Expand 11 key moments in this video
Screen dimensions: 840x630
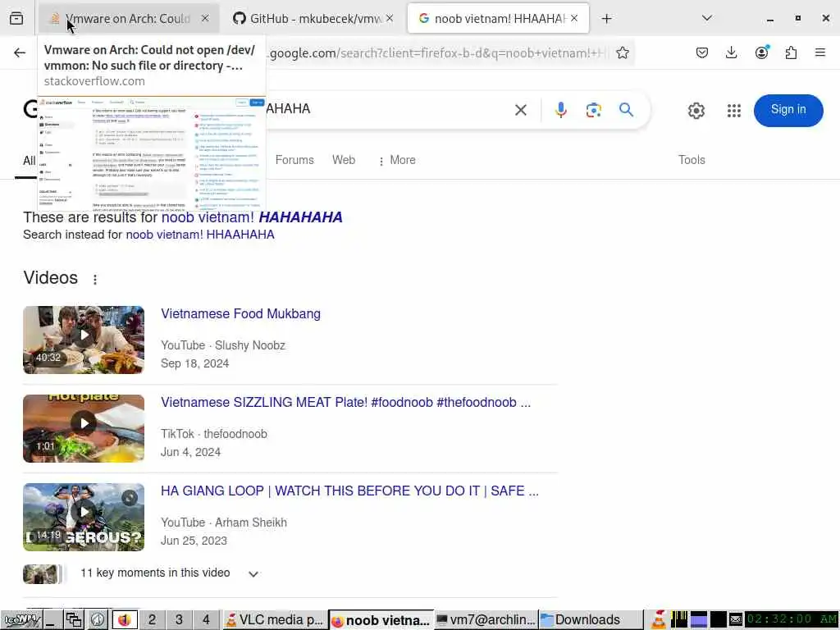click(253, 573)
